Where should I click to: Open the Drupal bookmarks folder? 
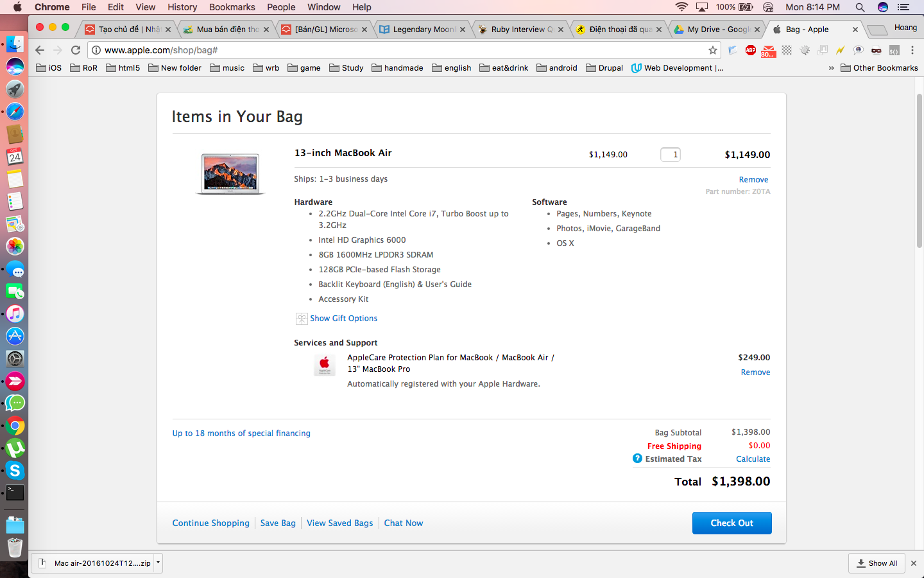604,68
